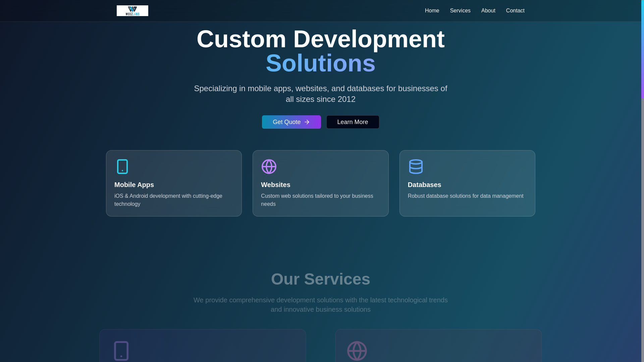Click the large smartphone icon under Our Services
Screen dimensions: 644x362
coord(121,351)
